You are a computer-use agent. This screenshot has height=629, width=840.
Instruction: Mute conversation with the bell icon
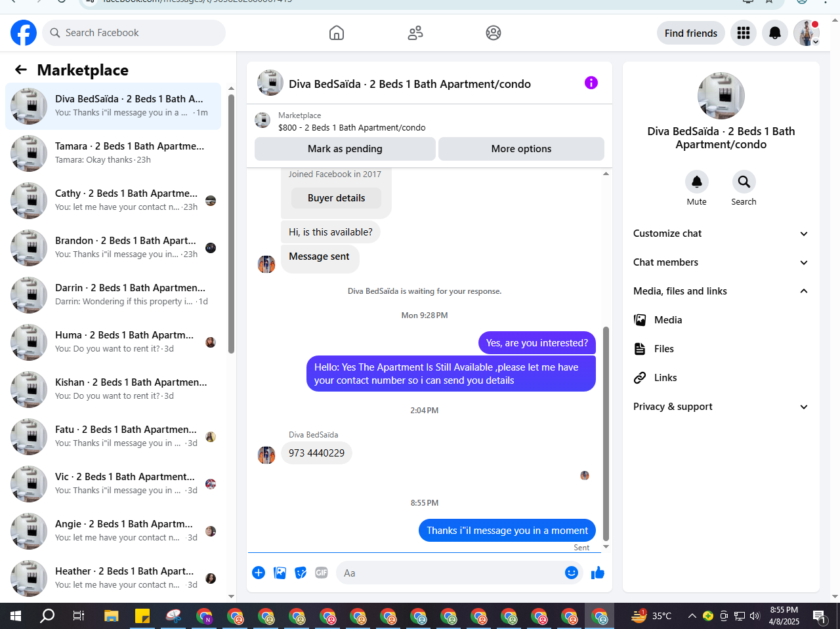(x=697, y=182)
